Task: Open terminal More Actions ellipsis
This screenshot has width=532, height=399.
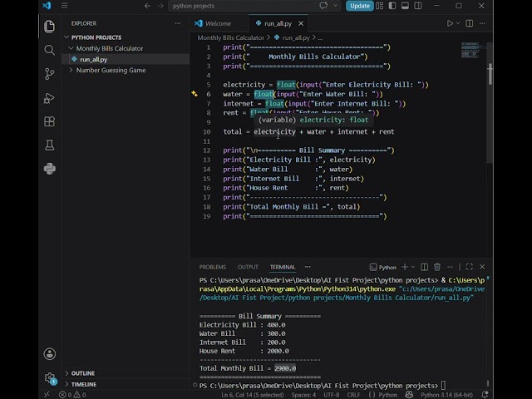Action: click(x=450, y=267)
